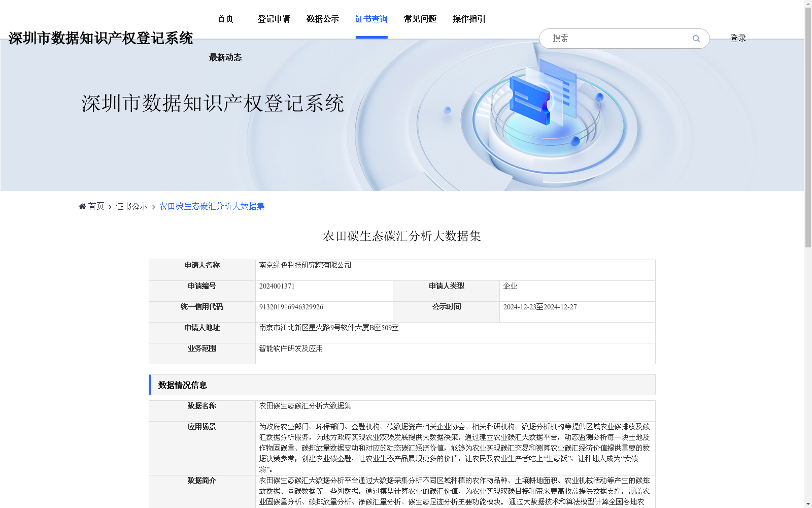Click credit code 913201916946329926
The width and height of the screenshot is (812, 508).
tap(291, 307)
